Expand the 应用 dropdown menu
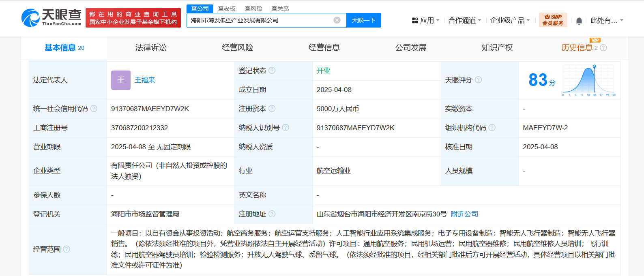Image resolution: width=644 pixels, height=276 pixels. [x=426, y=20]
